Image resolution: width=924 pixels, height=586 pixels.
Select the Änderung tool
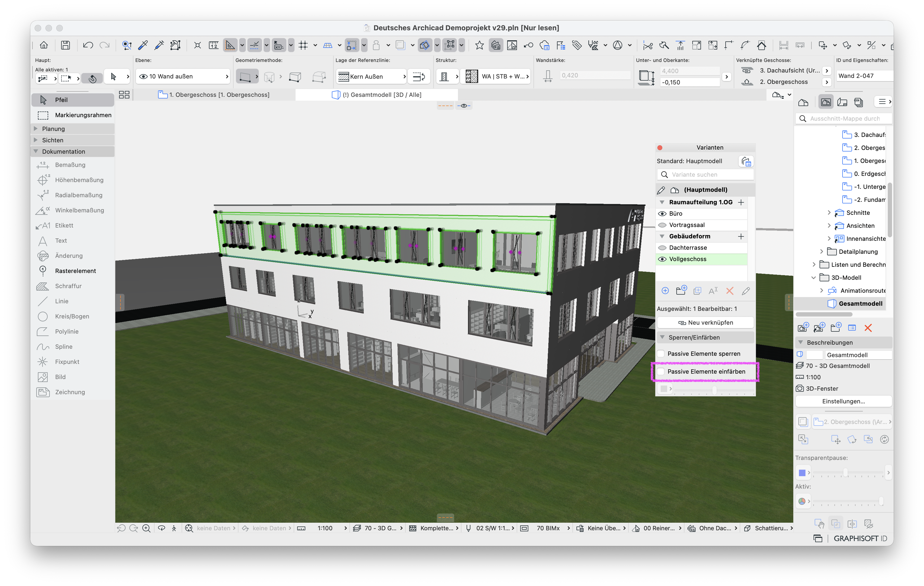pyautogui.click(x=73, y=256)
